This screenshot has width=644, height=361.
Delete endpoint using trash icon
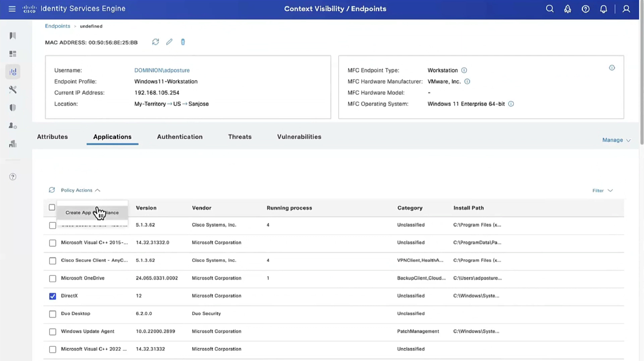[x=183, y=42]
